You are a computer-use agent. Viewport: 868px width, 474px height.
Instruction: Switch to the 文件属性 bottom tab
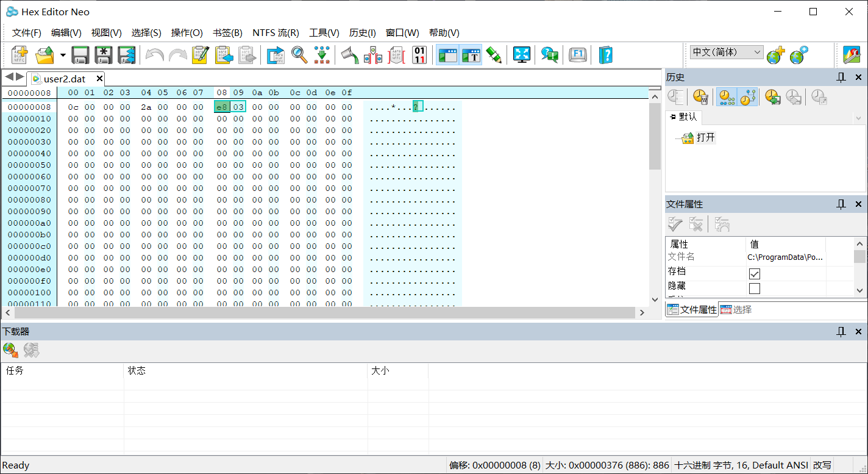(692, 309)
